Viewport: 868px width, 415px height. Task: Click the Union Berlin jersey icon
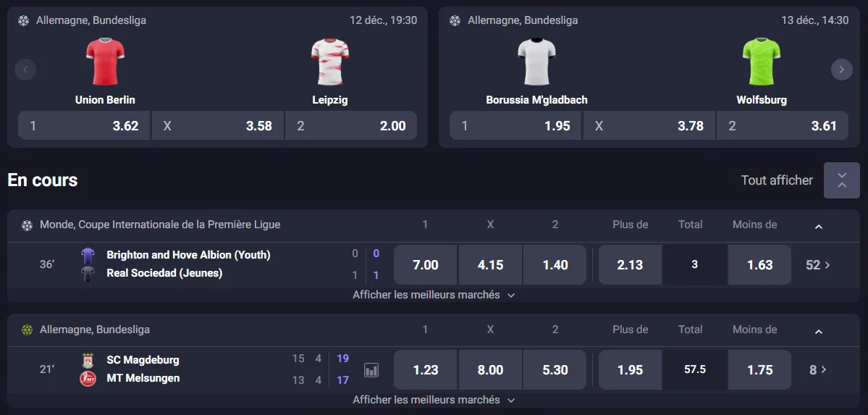click(x=105, y=62)
